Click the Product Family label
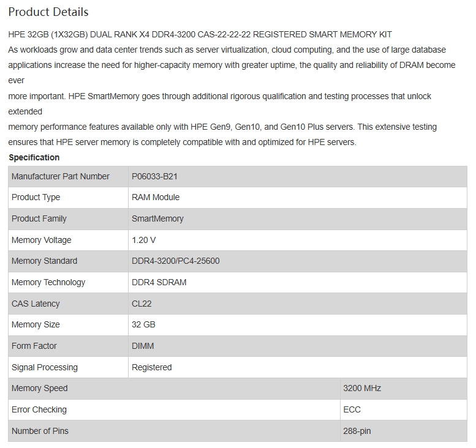Image resolution: width=476 pixels, height=448 pixels. coord(39,218)
